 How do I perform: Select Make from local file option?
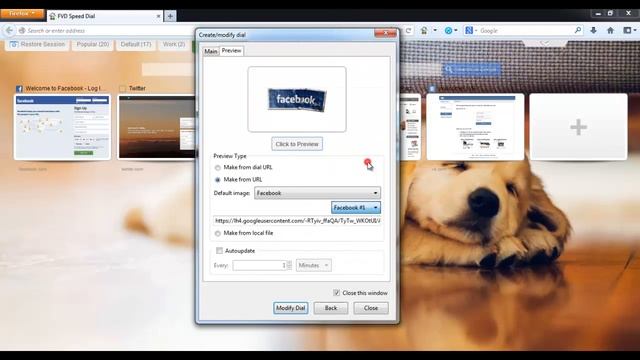(218, 233)
